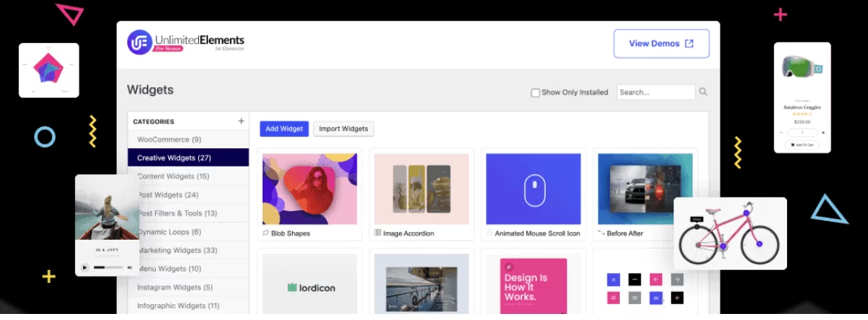
Task: Click the audio player progress bar
Action: (x=108, y=267)
